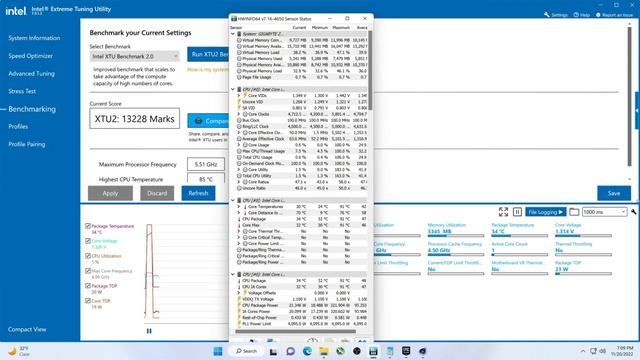The image size is (640, 360).
Task: Pause the graph below the monitoring chart
Action: pyautogui.click(x=149, y=331)
